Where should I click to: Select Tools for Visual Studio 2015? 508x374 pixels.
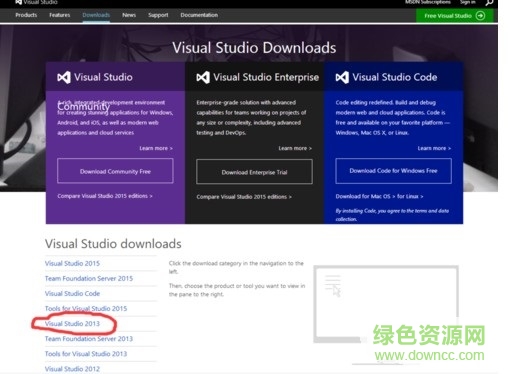click(x=86, y=308)
